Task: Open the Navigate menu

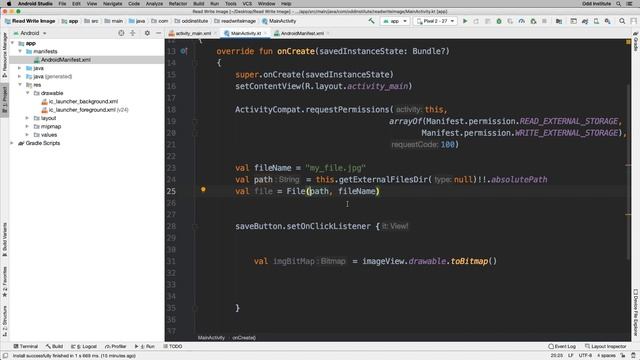Action: [x=112, y=3]
